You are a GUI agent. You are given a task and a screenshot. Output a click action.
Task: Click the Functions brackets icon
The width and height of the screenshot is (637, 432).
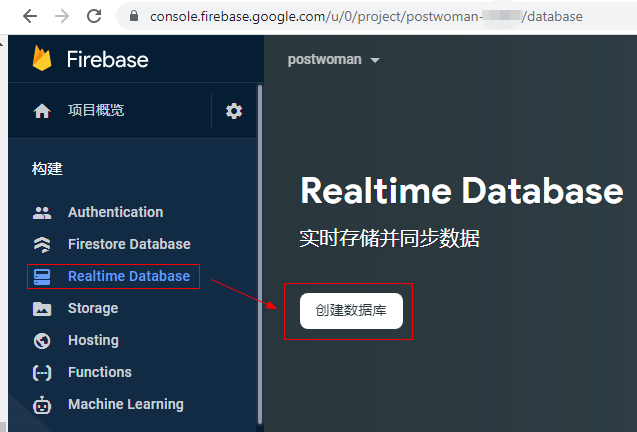42,372
